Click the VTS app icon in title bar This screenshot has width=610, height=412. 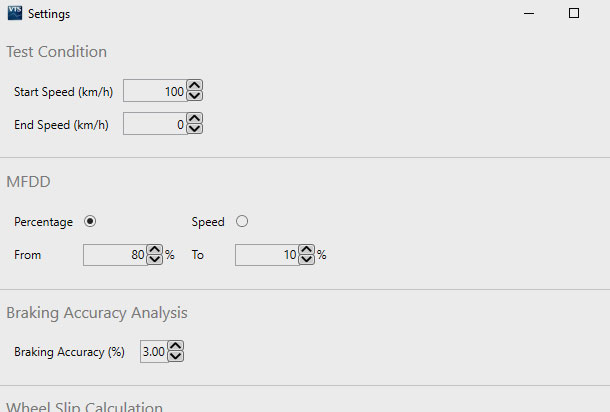[x=14, y=14]
